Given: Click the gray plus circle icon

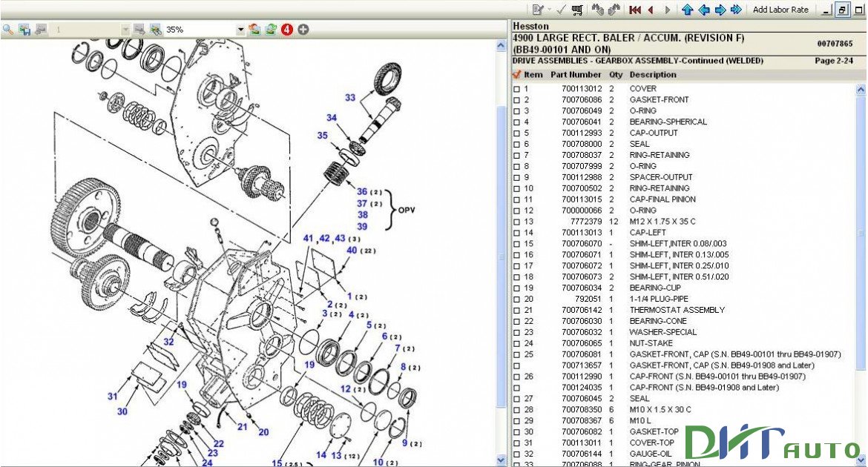Looking at the screenshot, I should [x=303, y=30].
